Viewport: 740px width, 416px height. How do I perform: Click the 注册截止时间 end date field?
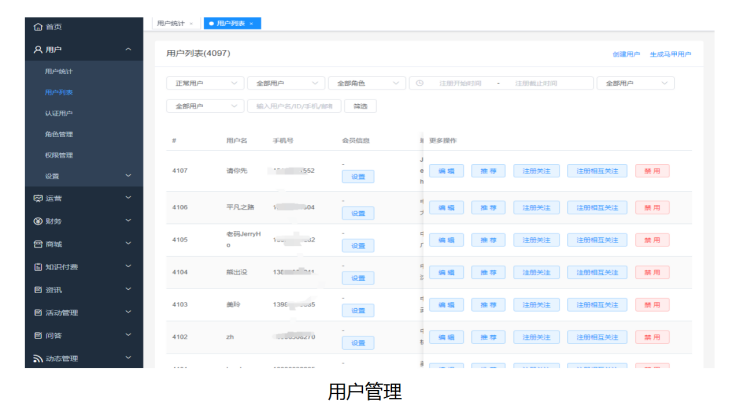pyautogui.click(x=536, y=83)
